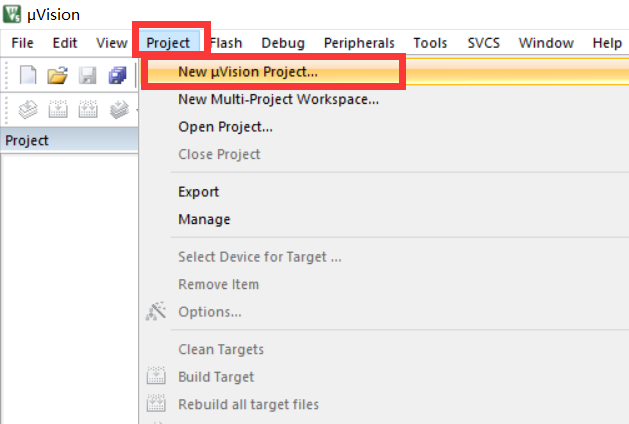Image resolution: width=629 pixels, height=424 pixels.
Task: Click the Save floppy disk icon
Action: (x=87, y=75)
